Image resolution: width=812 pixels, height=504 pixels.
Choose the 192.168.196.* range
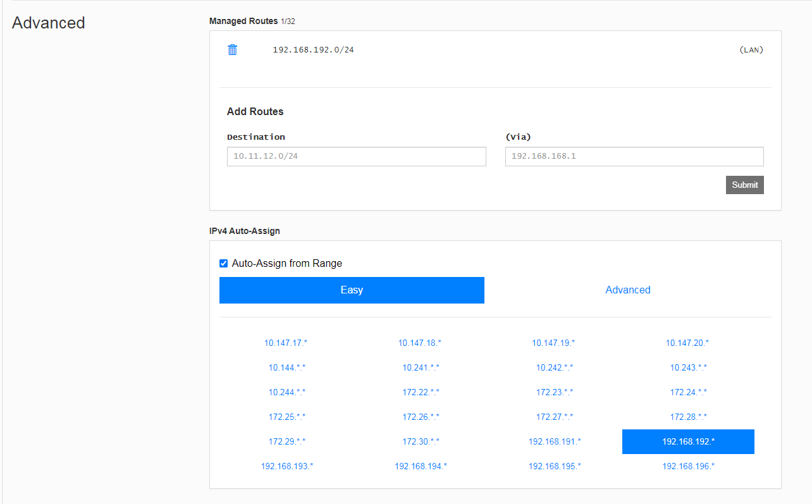pyautogui.click(x=688, y=466)
